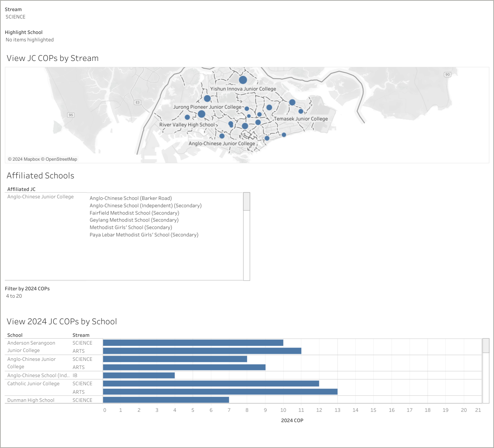This screenshot has height=448, width=494.
Task: Click the route 90 road shield on map
Action: click(x=447, y=75)
